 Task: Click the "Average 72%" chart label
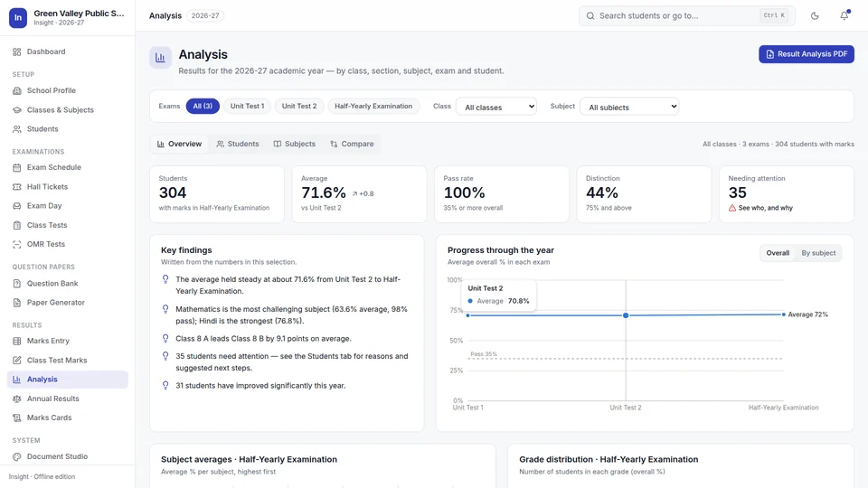pos(807,314)
